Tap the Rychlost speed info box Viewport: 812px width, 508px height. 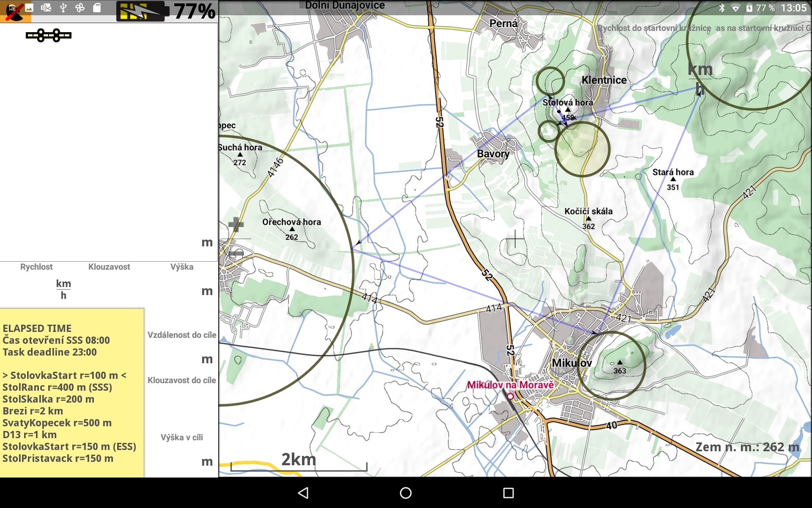(36, 284)
